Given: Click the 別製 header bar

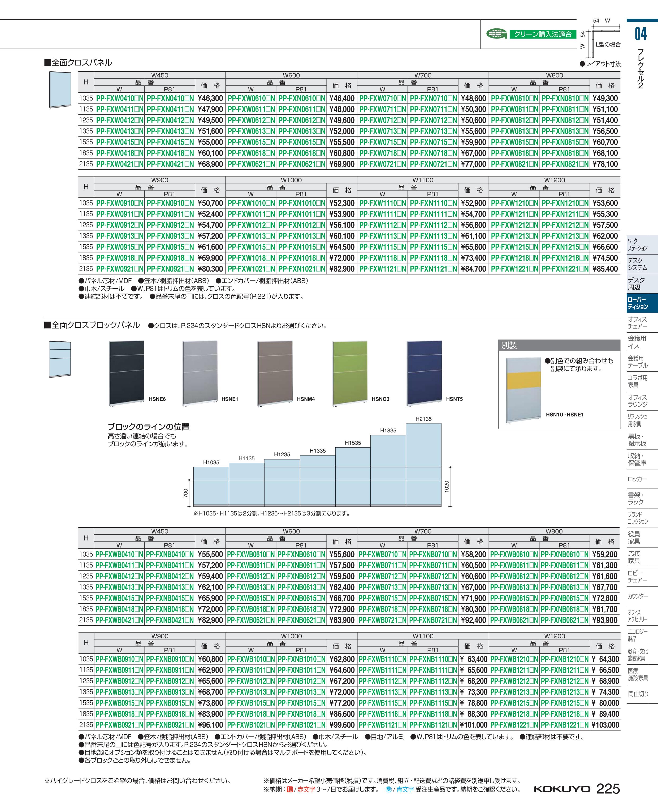Looking at the screenshot, I should point(559,345).
